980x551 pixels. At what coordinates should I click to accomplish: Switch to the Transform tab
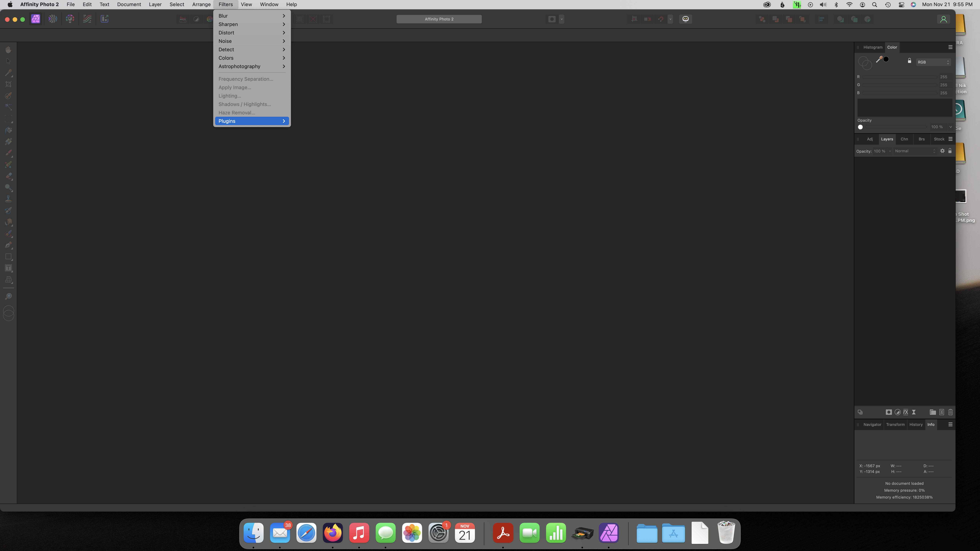pos(896,424)
